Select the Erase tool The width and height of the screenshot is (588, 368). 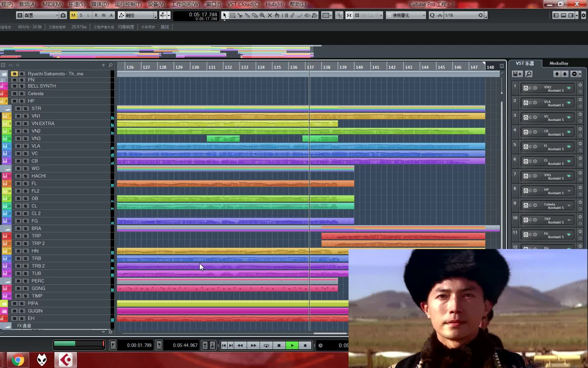click(255, 15)
